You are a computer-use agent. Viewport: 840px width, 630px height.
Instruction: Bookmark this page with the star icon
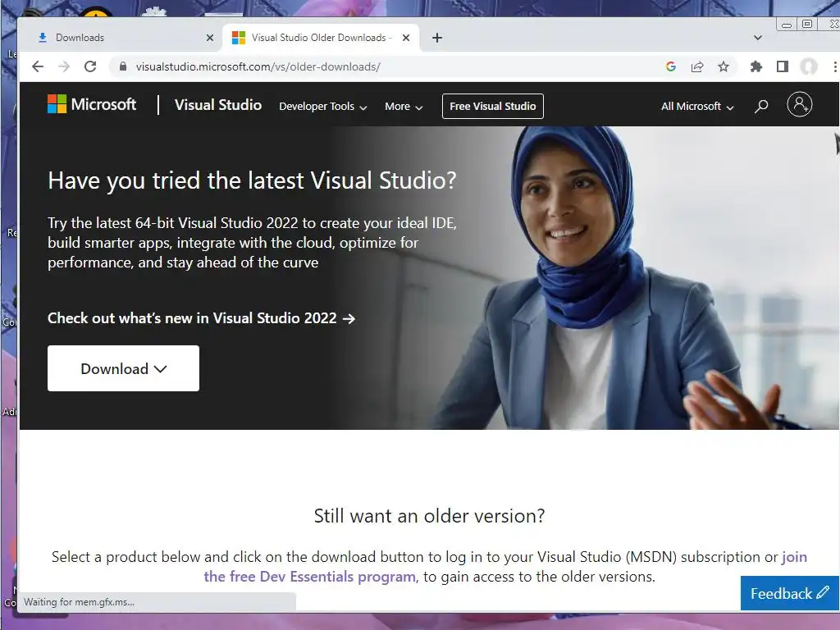point(724,66)
